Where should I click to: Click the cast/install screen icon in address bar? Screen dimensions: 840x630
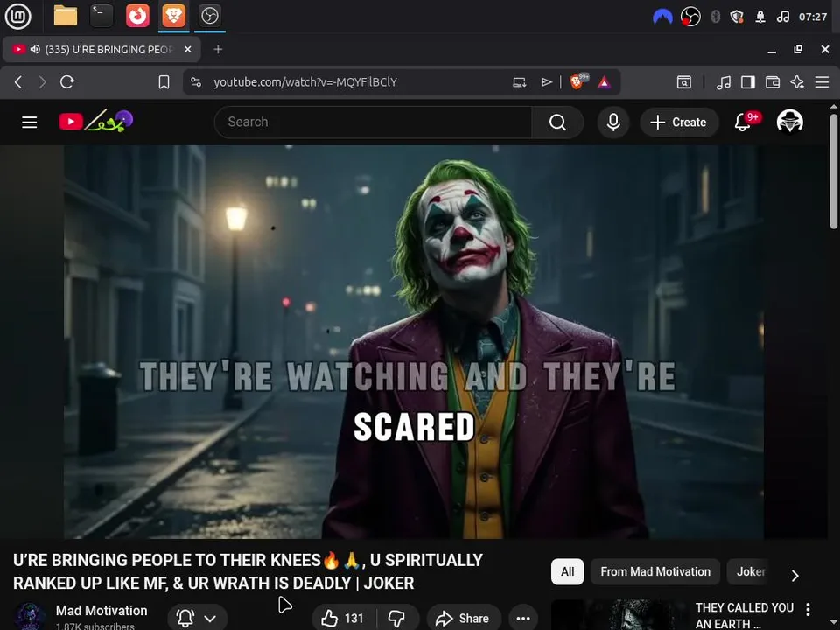click(x=519, y=82)
